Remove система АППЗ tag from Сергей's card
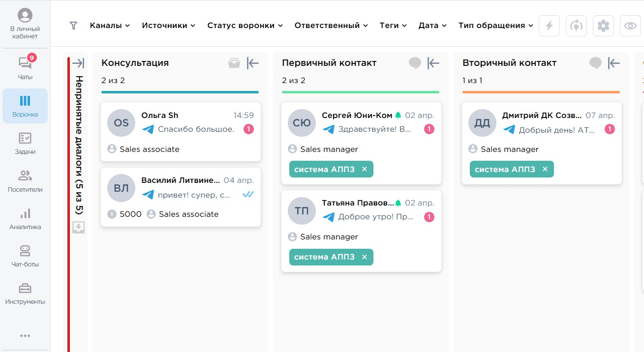The height and width of the screenshot is (352, 644). coord(365,169)
